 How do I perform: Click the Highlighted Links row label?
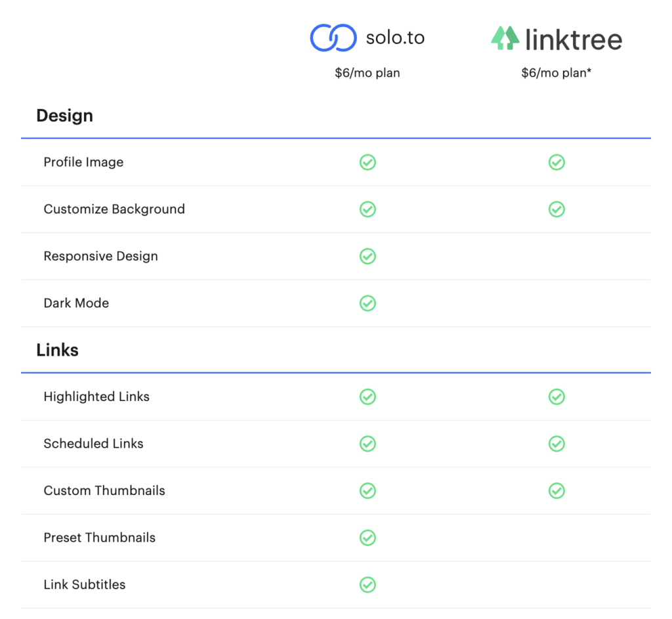coord(96,397)
